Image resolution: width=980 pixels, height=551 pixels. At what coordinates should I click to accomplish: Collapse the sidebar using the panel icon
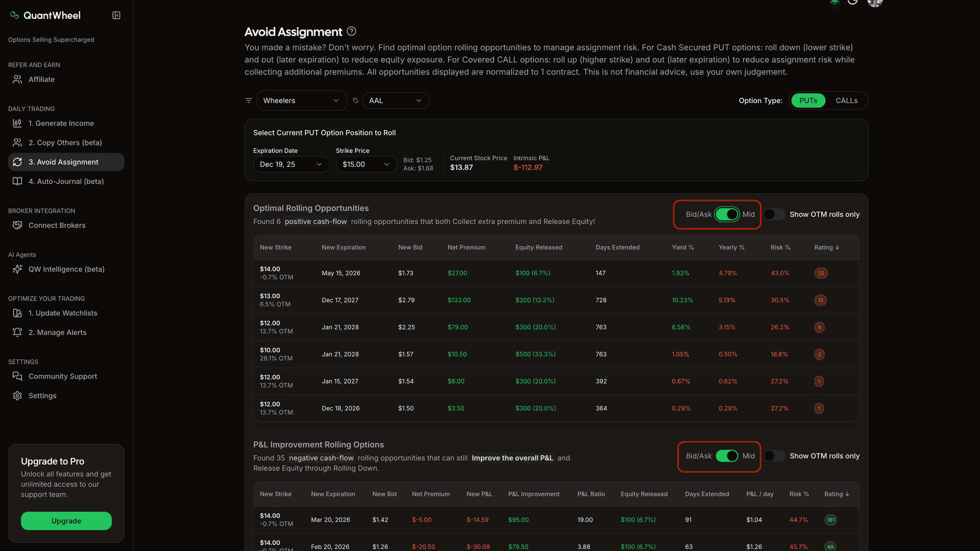[116, 15]
